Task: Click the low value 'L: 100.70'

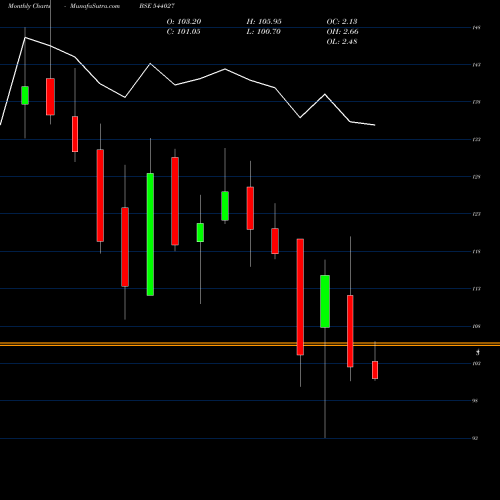Action: [x=264, y=31]
